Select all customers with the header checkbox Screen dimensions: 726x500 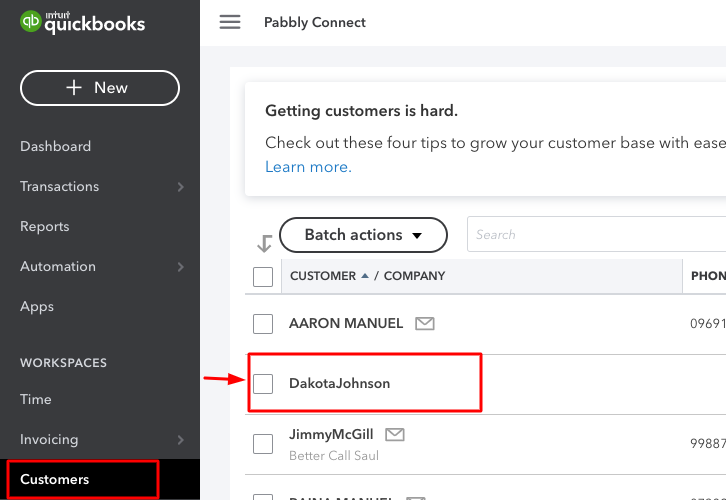pyautogui.click(x=263, y=277)
